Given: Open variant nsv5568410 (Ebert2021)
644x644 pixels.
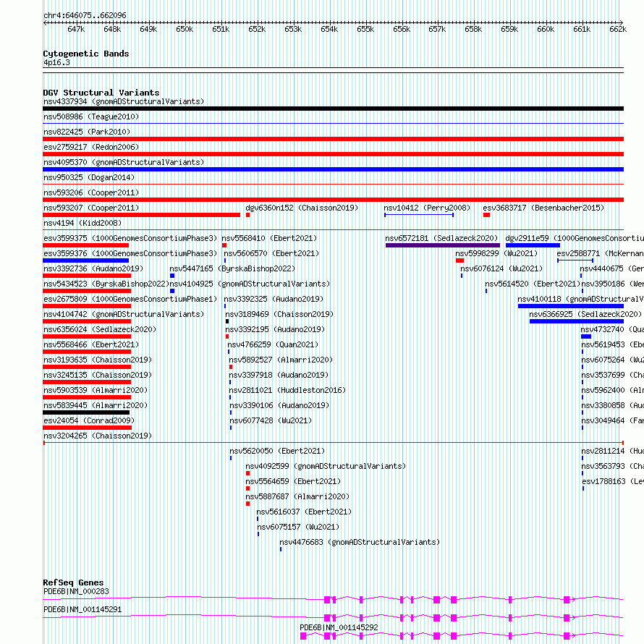Looking at the screenshot, I should coord(269,238).
